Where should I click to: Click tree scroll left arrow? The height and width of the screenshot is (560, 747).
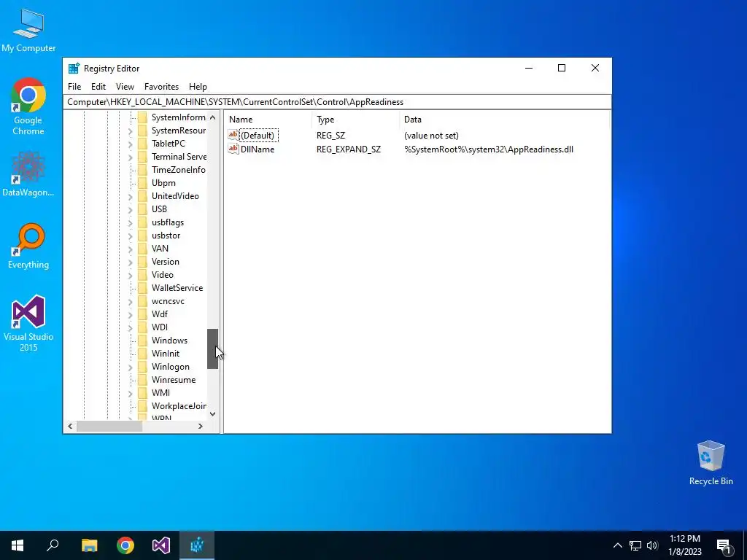pos(70,426)
